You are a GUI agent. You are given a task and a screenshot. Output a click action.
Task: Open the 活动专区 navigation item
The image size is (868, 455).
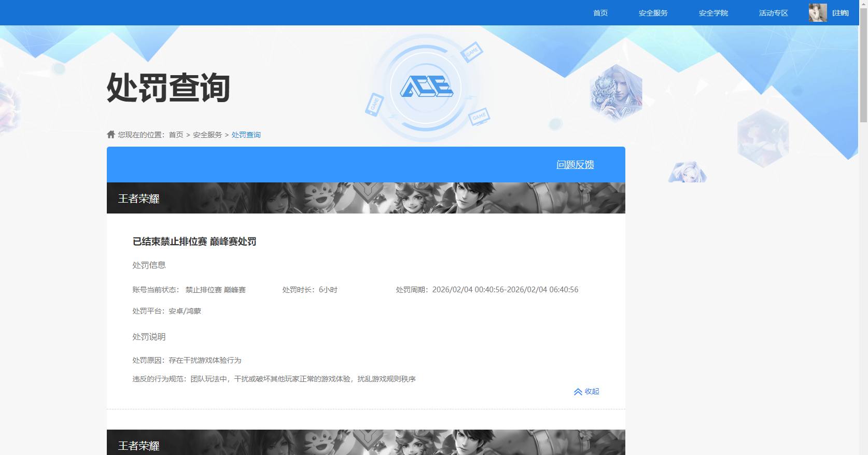click(774, 13)
